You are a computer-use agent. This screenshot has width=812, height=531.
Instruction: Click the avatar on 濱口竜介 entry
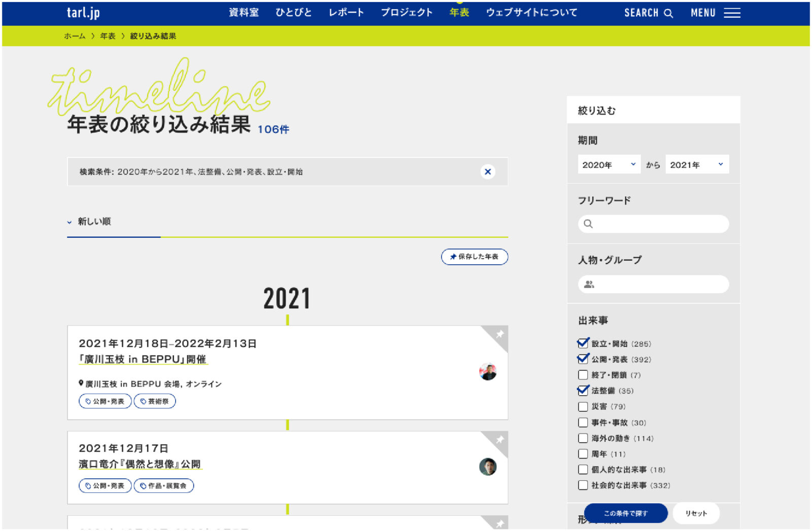[x=487, y=467]
